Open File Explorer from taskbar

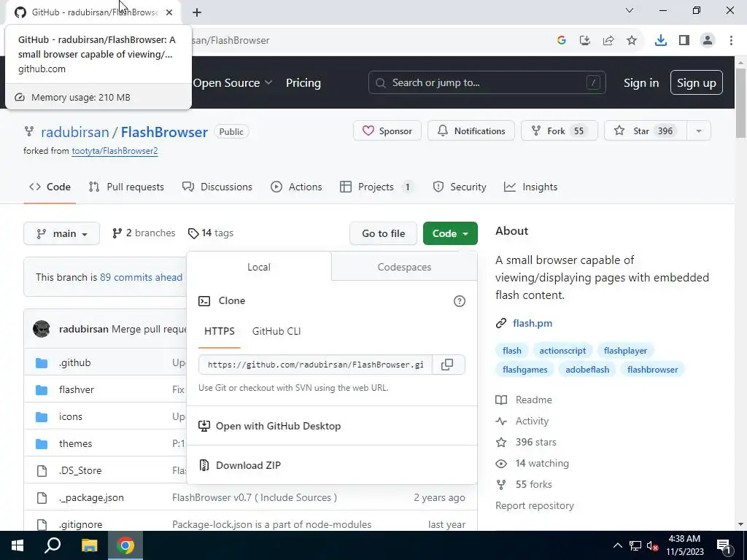(89, 545)
